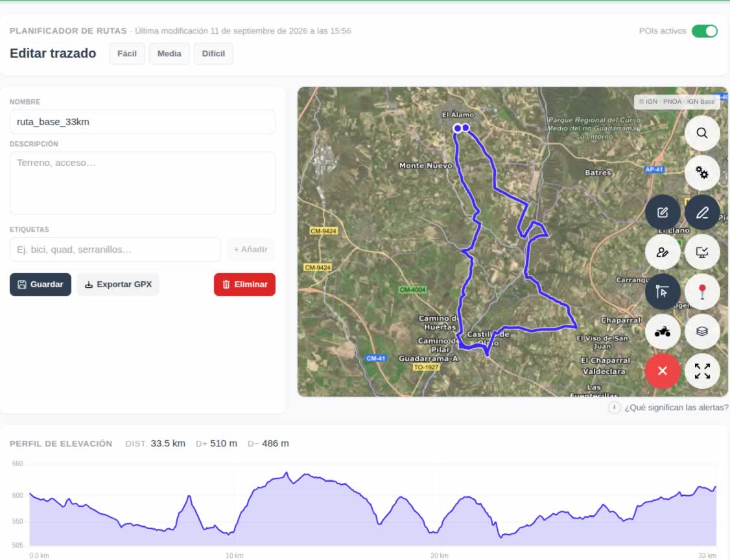Delete the route with Eliminar
This screenshot has width=730, height=560.
tap(244, 285)
